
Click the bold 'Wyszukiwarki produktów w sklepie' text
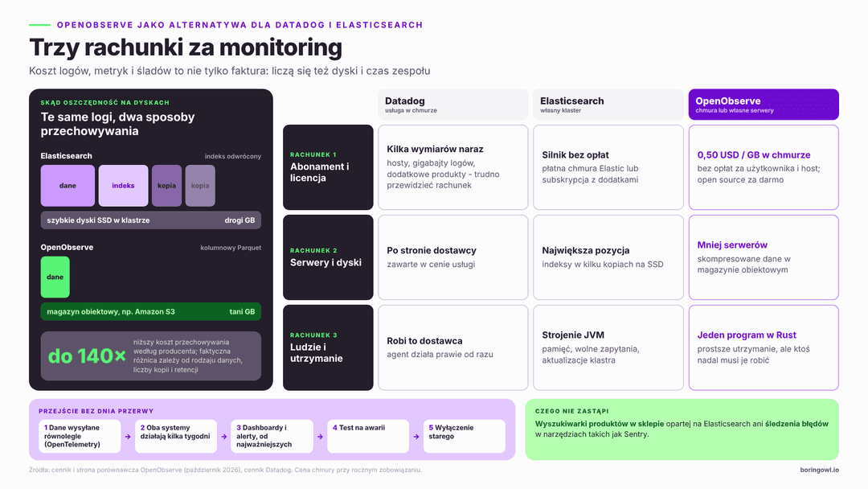pos(600,424)
